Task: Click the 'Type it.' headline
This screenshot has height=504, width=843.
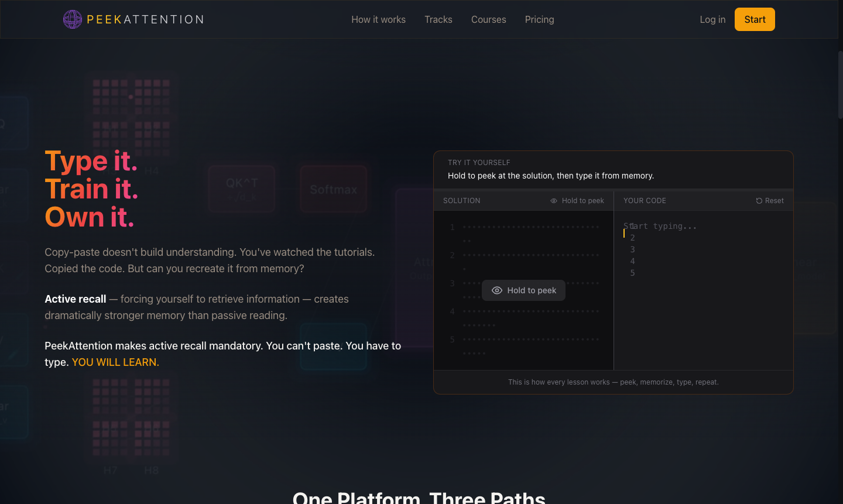Action: (91, 161)
